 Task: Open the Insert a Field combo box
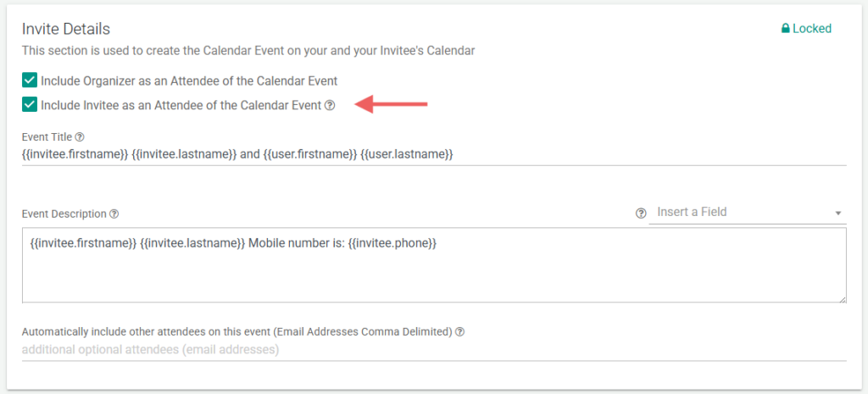pyautogui.click(x=737, y=212)
